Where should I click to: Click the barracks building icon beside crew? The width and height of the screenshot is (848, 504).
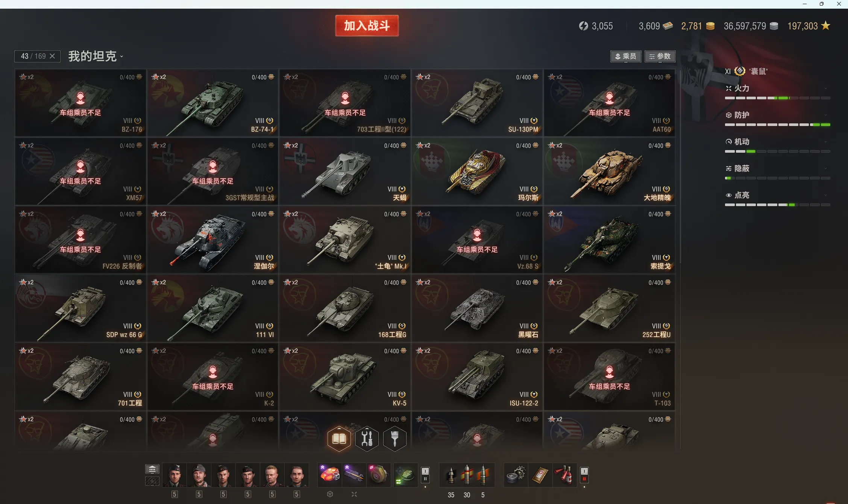coord(152,469)
